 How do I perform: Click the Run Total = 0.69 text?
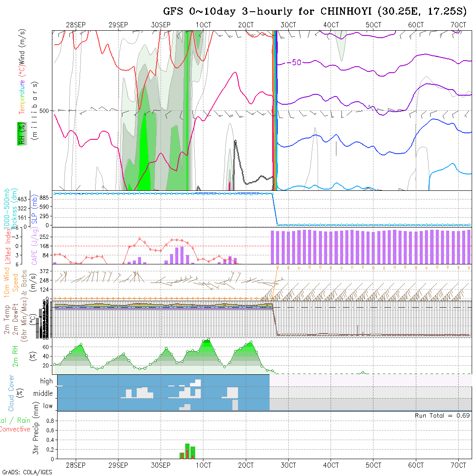coord(442,415)
